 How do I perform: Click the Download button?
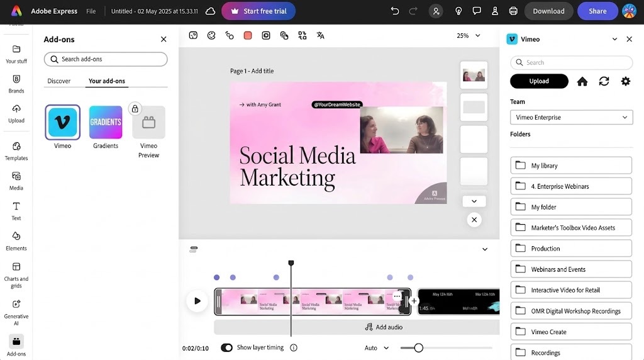click(x=548, y=11)
